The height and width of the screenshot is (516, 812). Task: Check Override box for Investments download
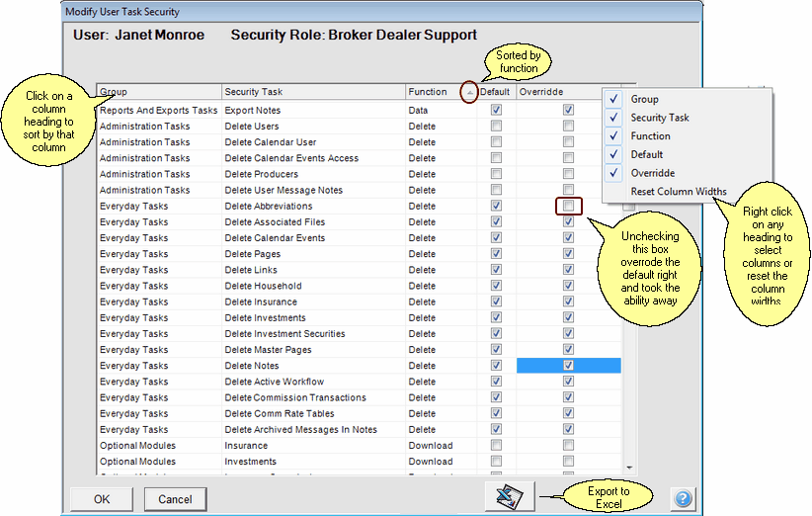tap(568, 461)
